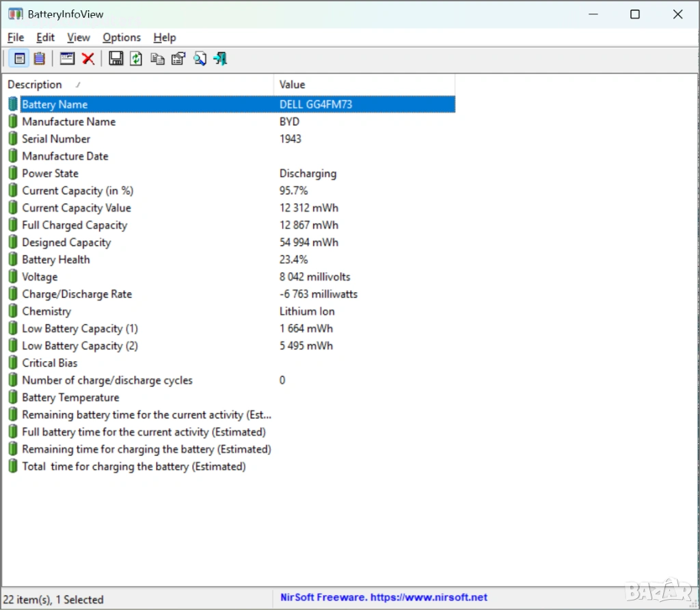Click the green Refresh toolbar icon
The width and height of the screenshot is (700, 610).
137,59
